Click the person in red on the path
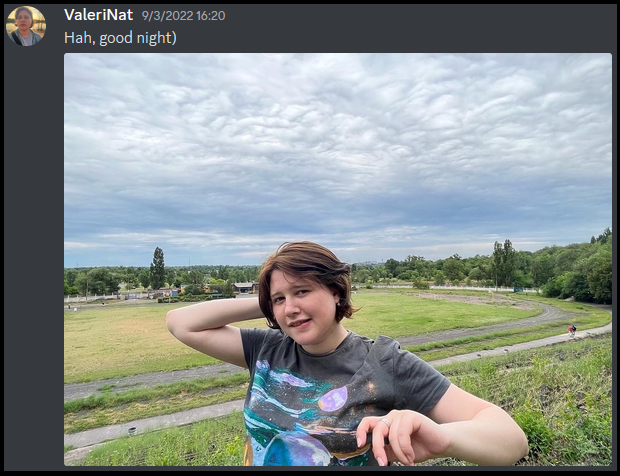 (x=572, y=330)
